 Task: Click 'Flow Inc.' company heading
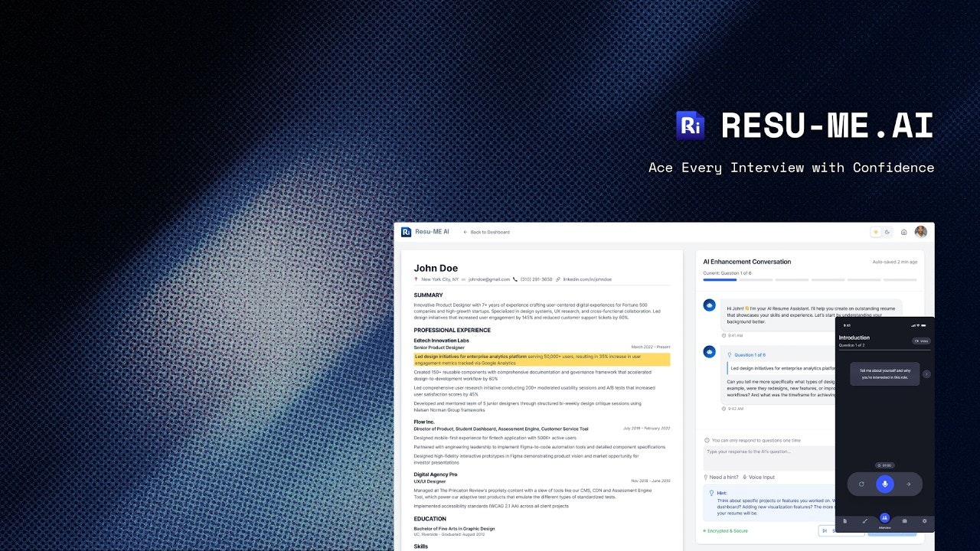[424, 422]
